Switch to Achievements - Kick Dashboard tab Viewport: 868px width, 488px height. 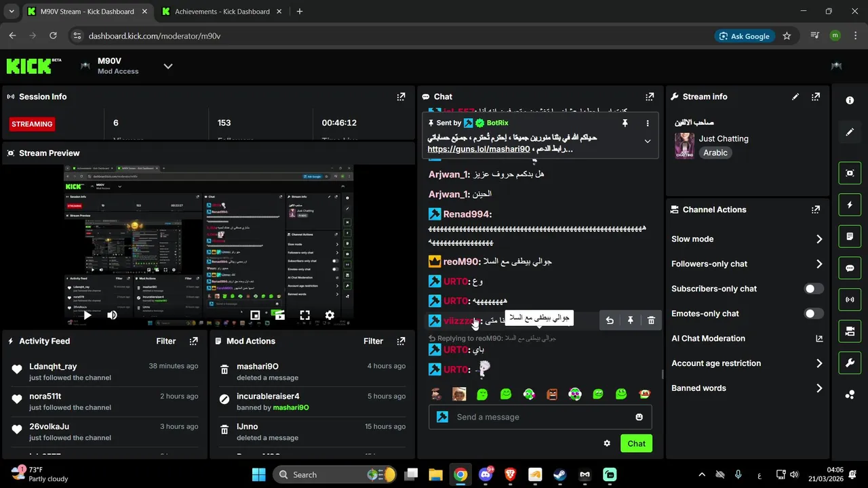coord(222,12)
